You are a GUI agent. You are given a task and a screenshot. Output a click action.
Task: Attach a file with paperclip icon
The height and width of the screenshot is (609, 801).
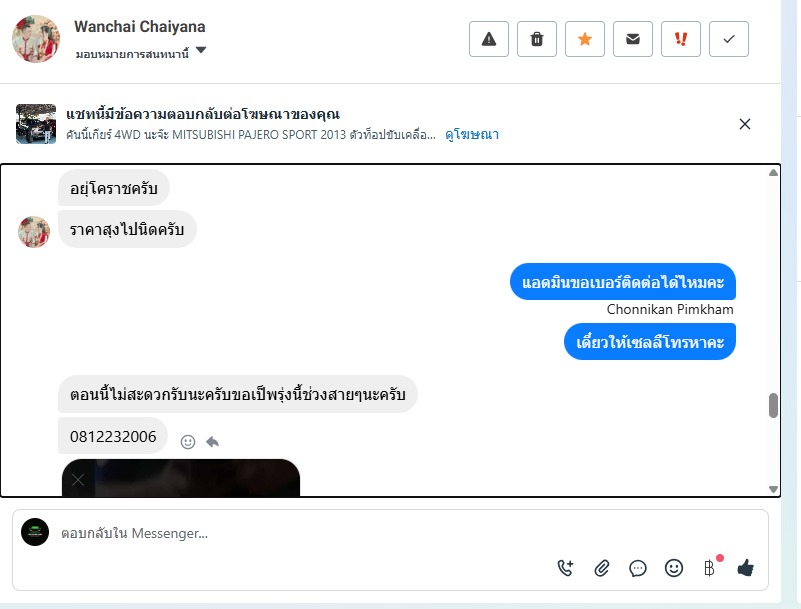602,568
